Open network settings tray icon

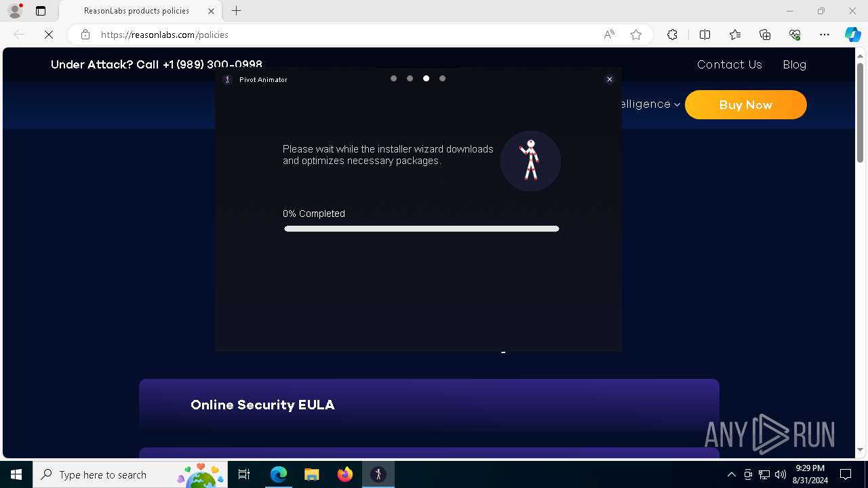tap(764, 474)
